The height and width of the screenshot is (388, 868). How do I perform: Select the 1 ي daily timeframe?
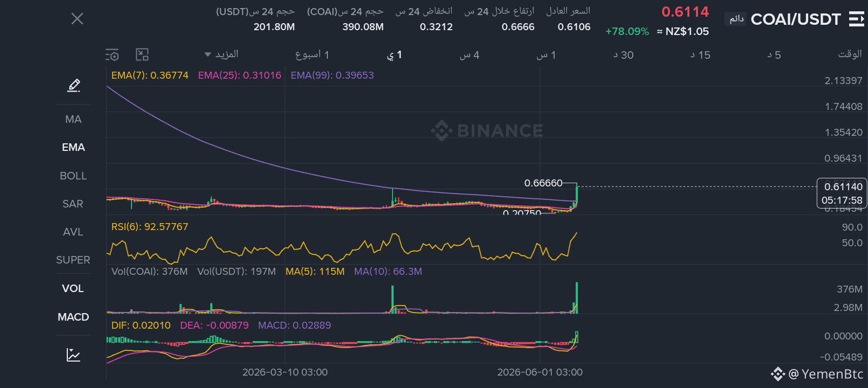coord(394,54)
